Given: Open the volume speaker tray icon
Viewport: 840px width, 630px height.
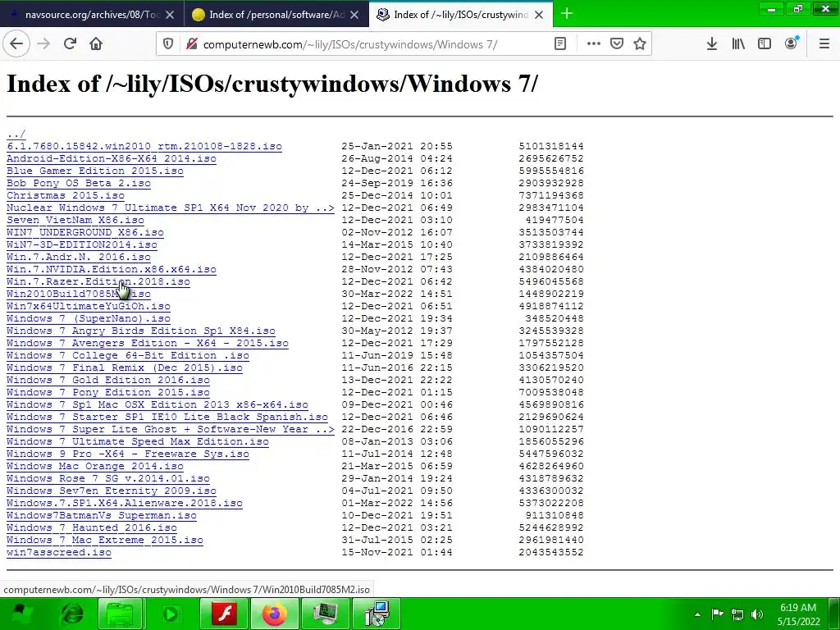Looking at the screenshot, I should (757, 614).
